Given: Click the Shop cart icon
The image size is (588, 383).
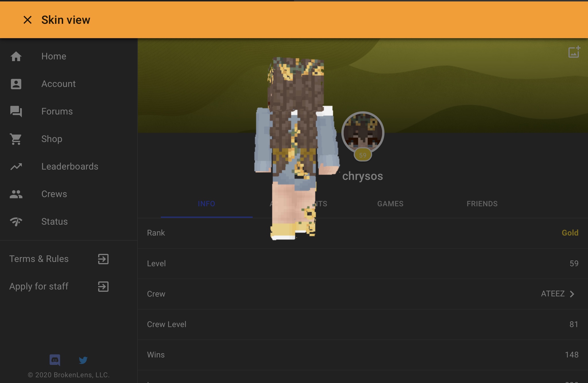Looking at the screenshot, I should (16, 139).
